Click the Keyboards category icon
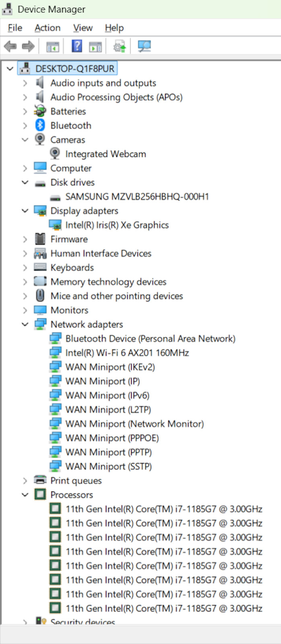 (40, 267)
